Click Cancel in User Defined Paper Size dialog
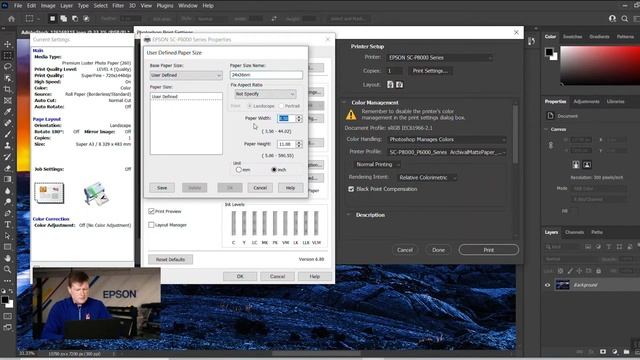 coord(260,188)
